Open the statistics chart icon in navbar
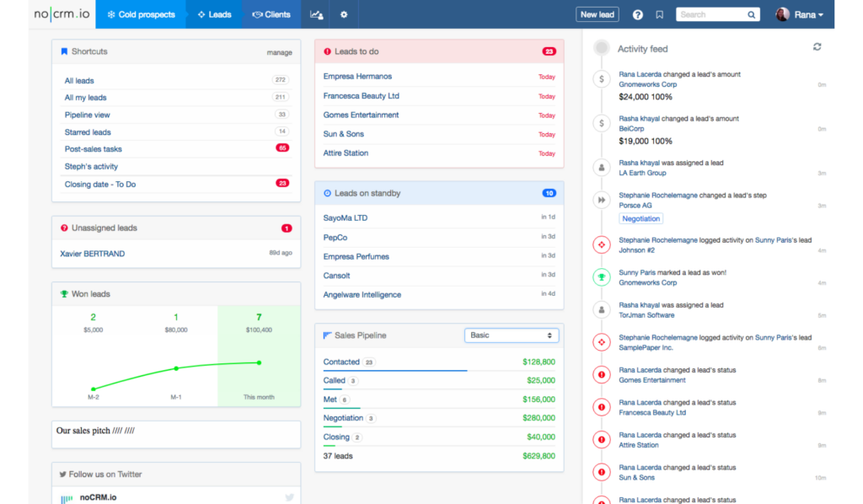The width and height of the screenshot is (863, 504). pos(317,15)
